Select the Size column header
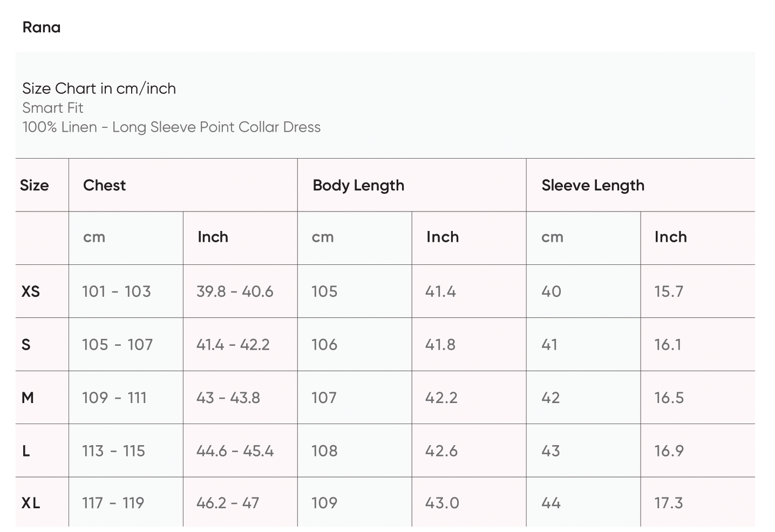 tap(35, 185)
